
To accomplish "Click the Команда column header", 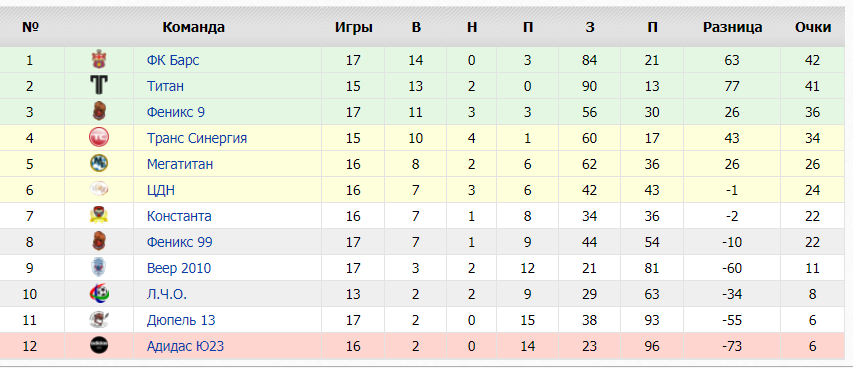I will click(x=194, y=27).
